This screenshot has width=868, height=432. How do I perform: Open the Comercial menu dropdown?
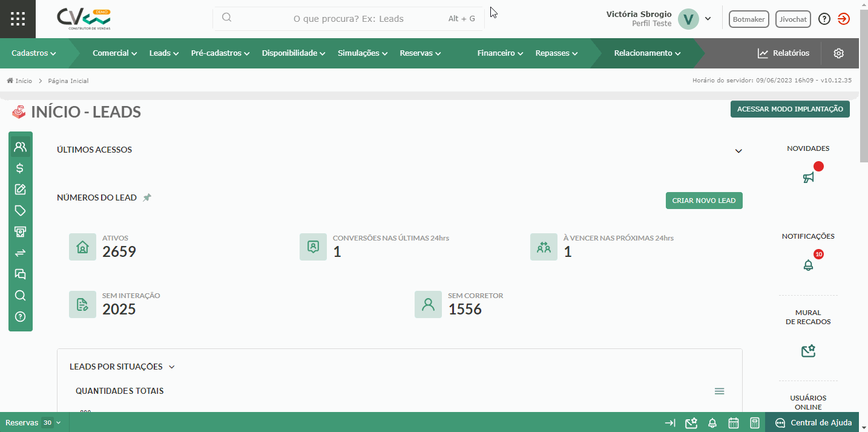(x=115, y=53)
